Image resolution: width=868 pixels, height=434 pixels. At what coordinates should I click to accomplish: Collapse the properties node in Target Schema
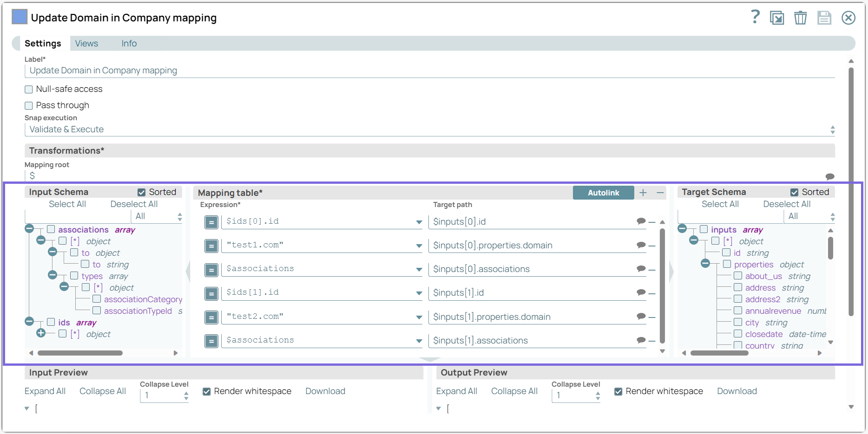(x=705, y=263)
